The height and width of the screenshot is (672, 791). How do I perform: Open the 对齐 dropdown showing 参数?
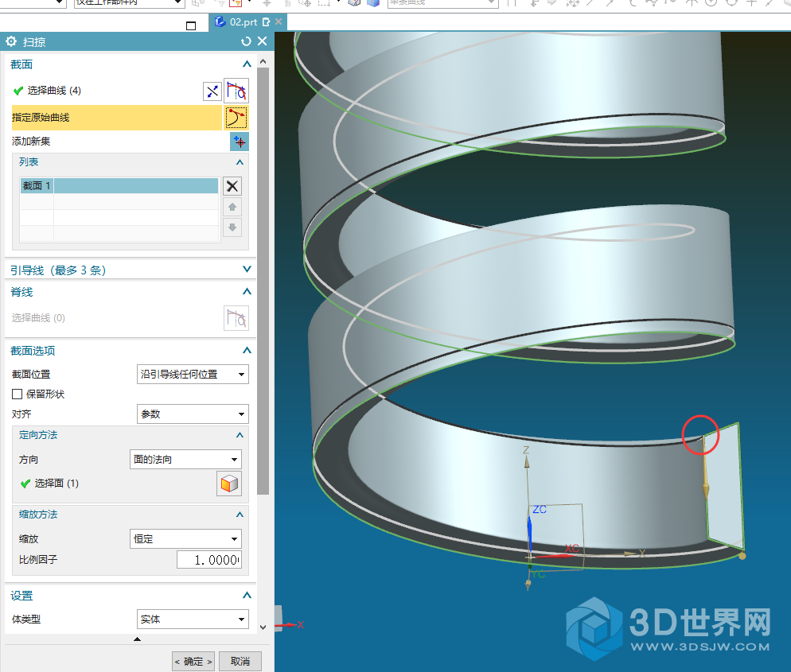coord(193,414)
